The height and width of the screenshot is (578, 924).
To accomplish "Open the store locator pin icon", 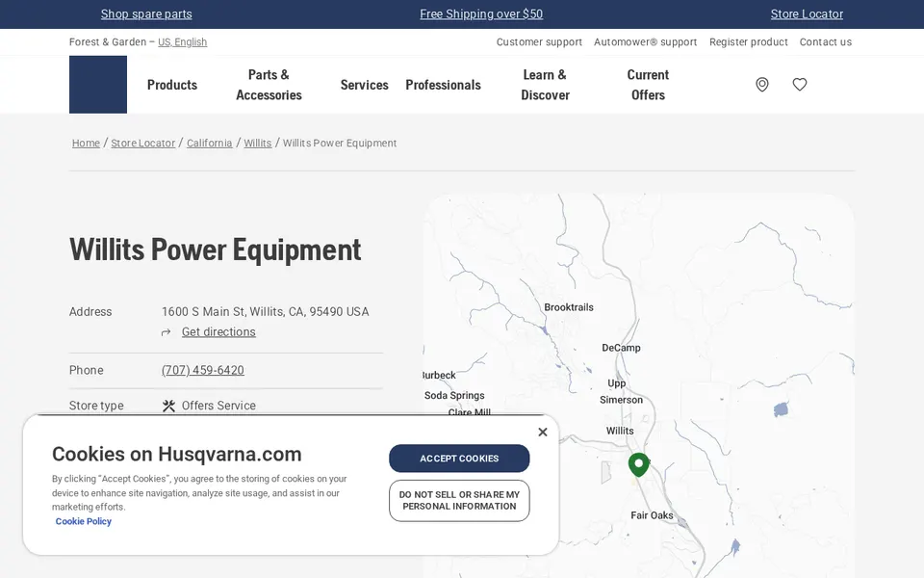I will pos(762,85).
